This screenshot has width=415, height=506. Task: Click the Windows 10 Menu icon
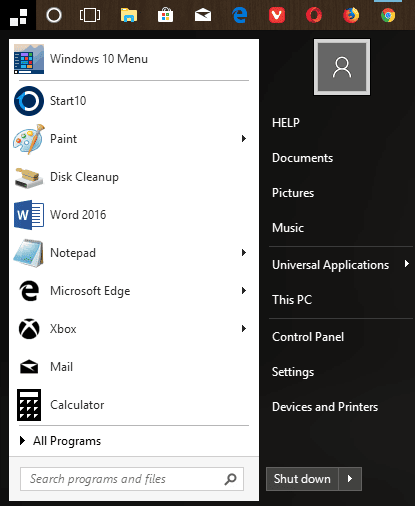pos(29,59)
